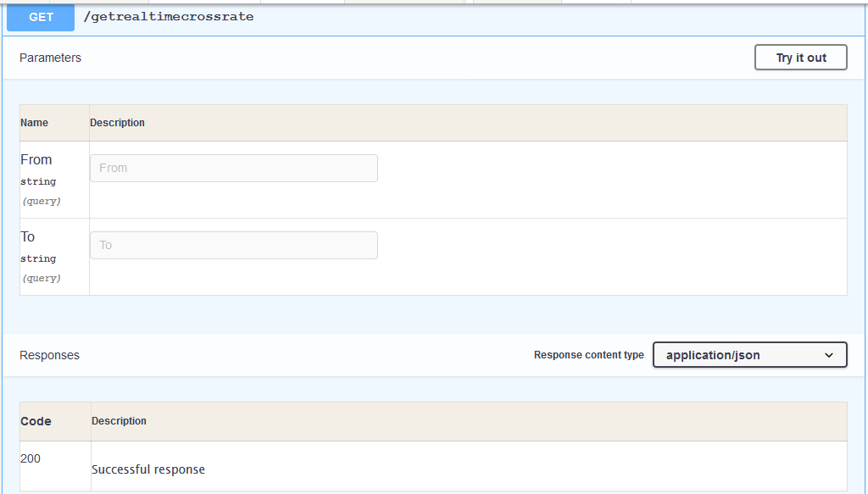
Task: Collapse the /getrealtimecrossrate endpoint path
Action: click(x=169, y=17)
